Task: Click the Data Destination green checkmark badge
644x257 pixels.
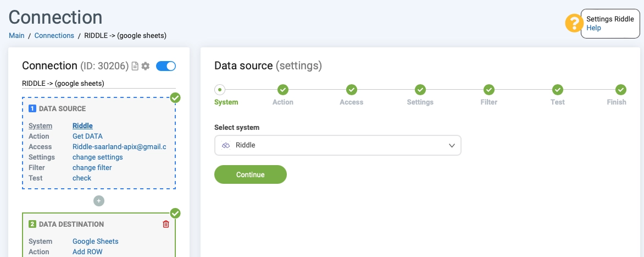Action: [x=175, y=214]
